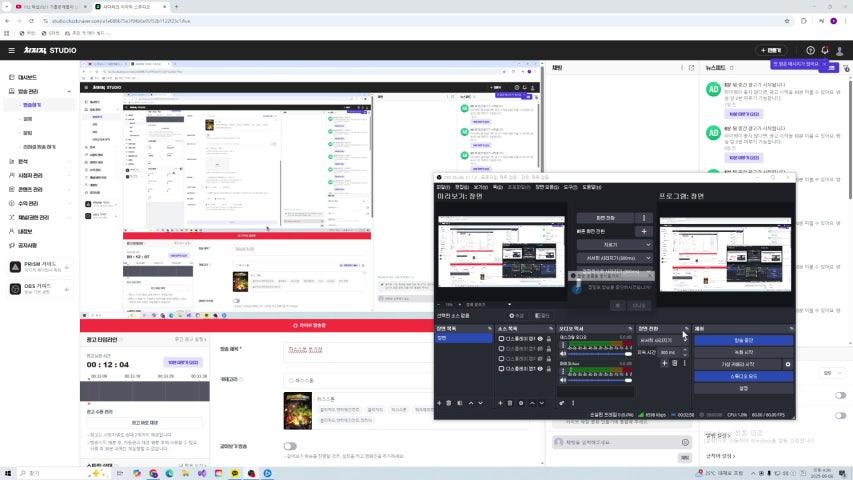This screenshot has height=480, width=853.
Task: Open OBS 설정 button
Action: [743, 388]
